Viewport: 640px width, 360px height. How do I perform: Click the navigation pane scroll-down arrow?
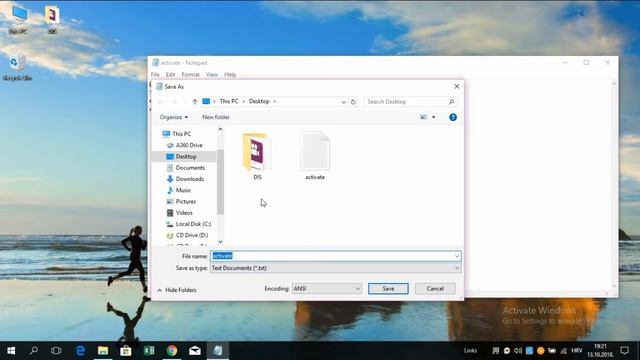coord(220,242)
